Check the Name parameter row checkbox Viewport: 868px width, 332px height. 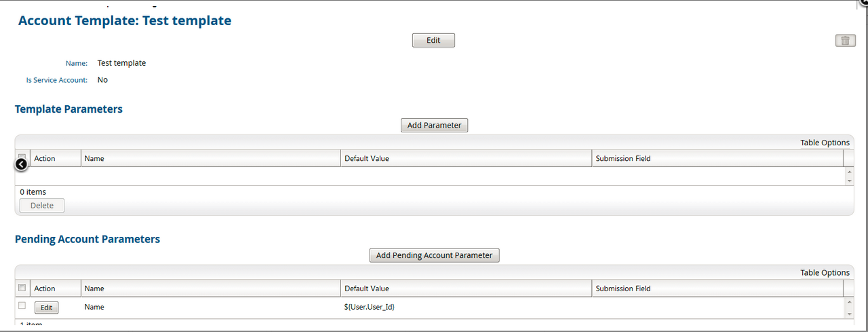(x=22, y=306)
